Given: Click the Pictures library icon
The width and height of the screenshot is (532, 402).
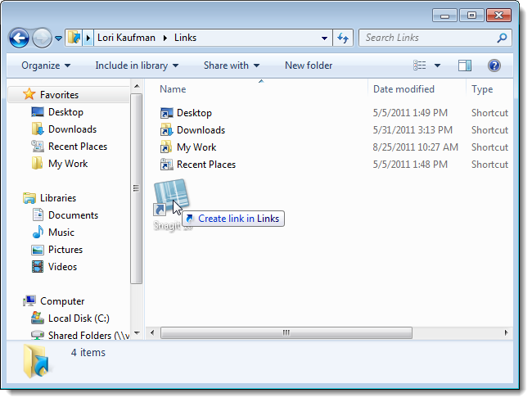Looking at the screenshot, I should point(38,250).
